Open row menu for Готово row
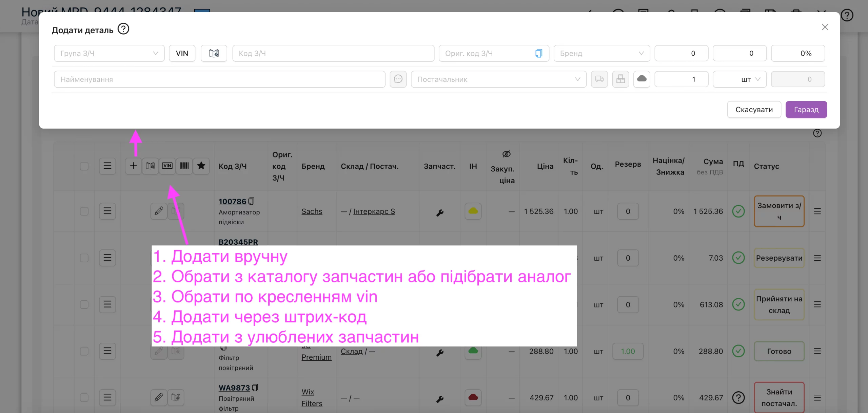Image resolution: width=868 pixels, height=413 pixels. (817, 351)
